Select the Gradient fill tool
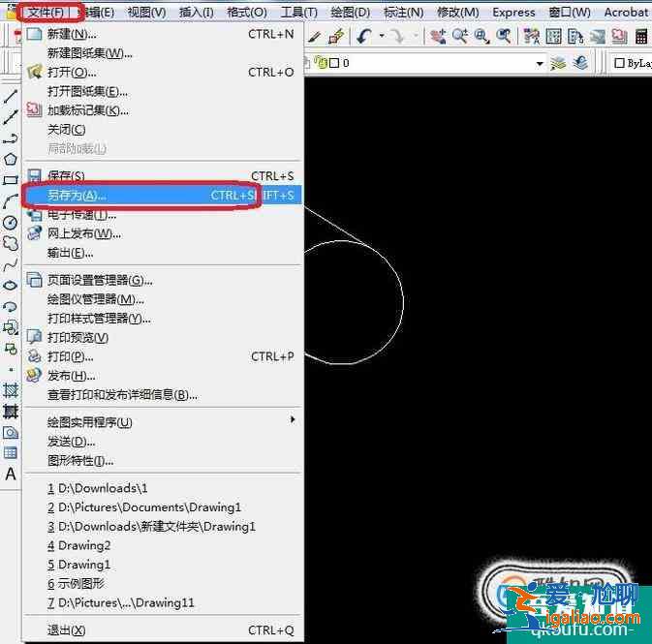Viewport: 652px width, 644px height. [x=10, y=412]
